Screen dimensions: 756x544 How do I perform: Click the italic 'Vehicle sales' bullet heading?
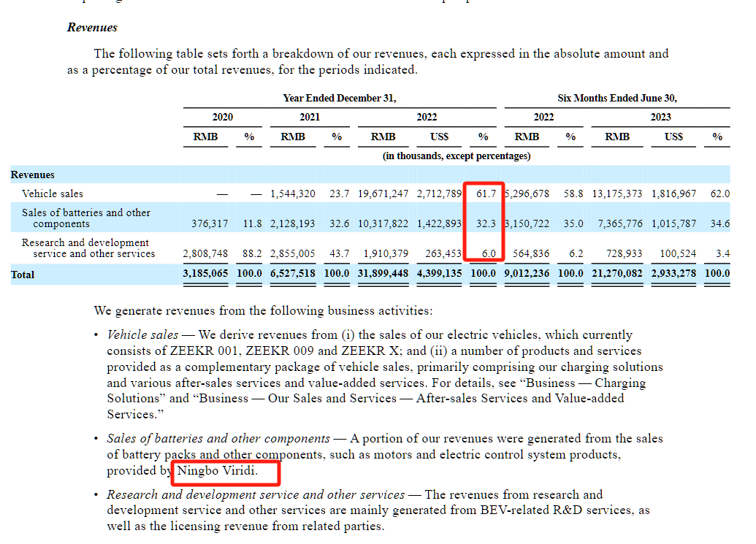pos(142,335)
